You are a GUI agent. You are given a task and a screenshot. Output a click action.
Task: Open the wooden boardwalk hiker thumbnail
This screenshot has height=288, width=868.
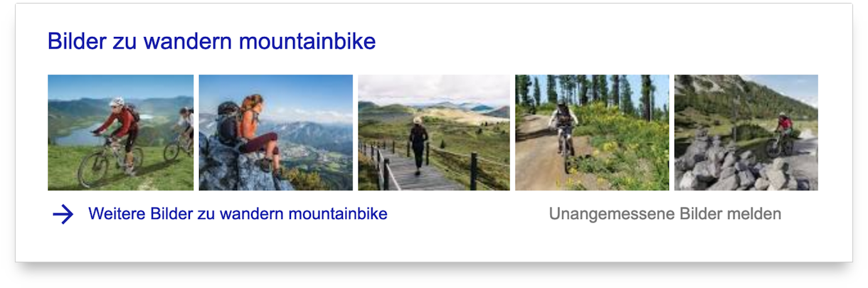coord(433,133)
